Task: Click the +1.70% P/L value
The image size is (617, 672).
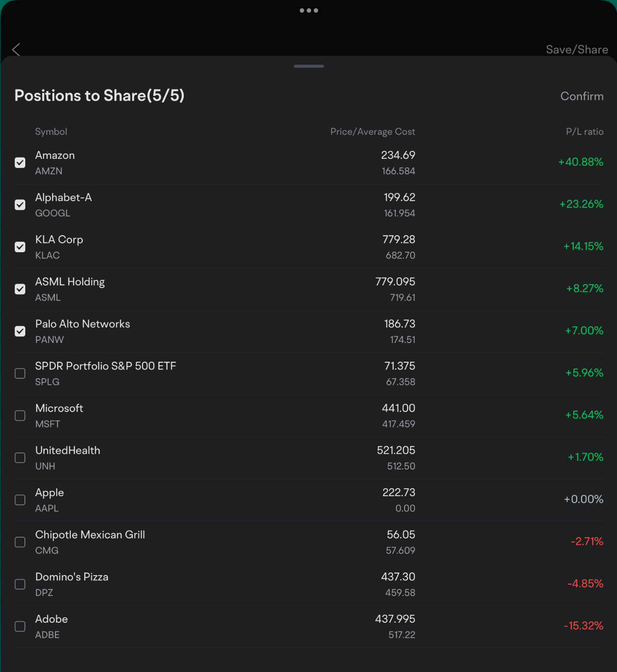Action: pos(585,457)
